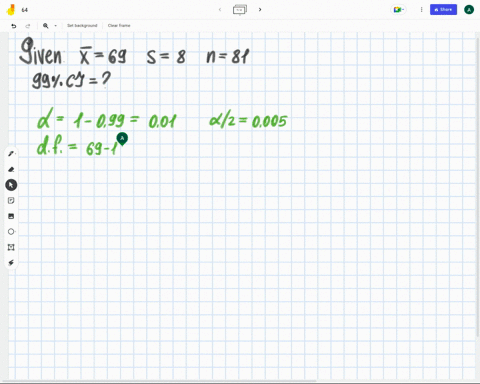Activate the laser pointer tool
This screenshot has height=384, width=480.
point(11,263)
